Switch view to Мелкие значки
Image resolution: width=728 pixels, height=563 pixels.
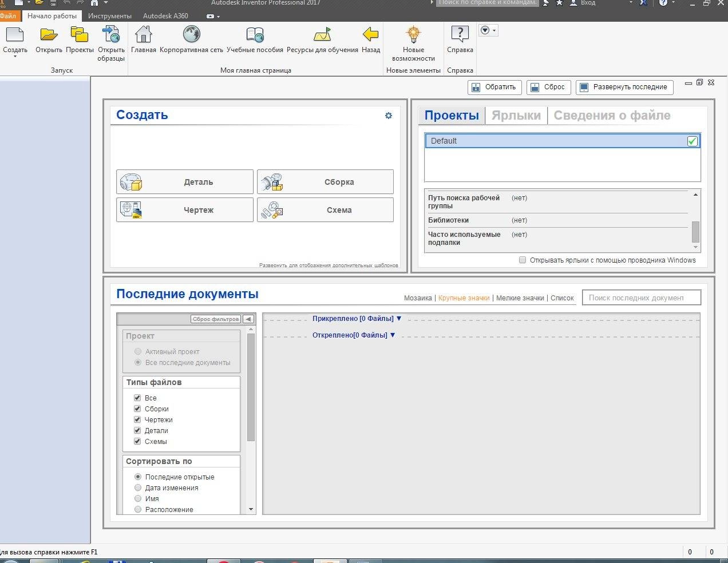tap(520, 298)
